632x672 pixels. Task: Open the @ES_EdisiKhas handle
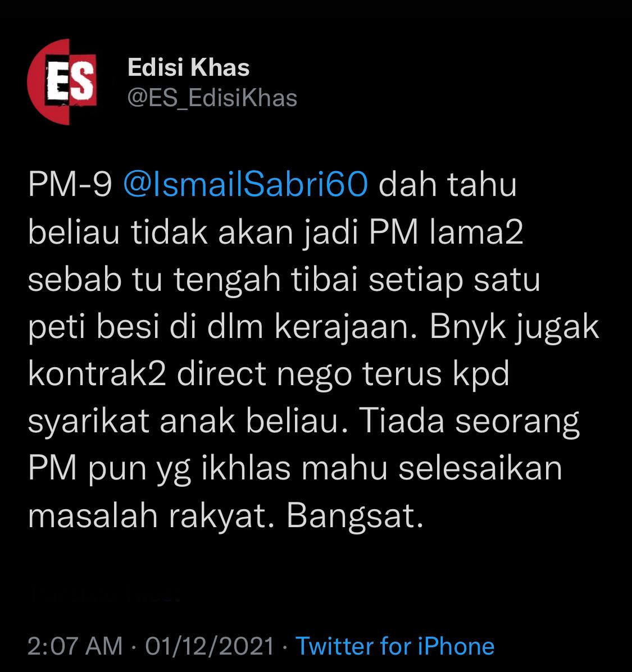click(x=212, y=98)
